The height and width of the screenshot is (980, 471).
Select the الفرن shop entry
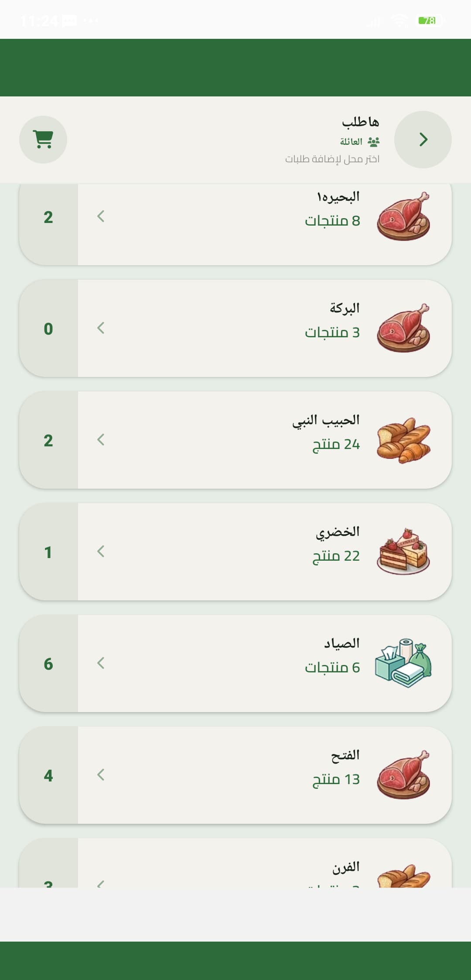point(235,863)
